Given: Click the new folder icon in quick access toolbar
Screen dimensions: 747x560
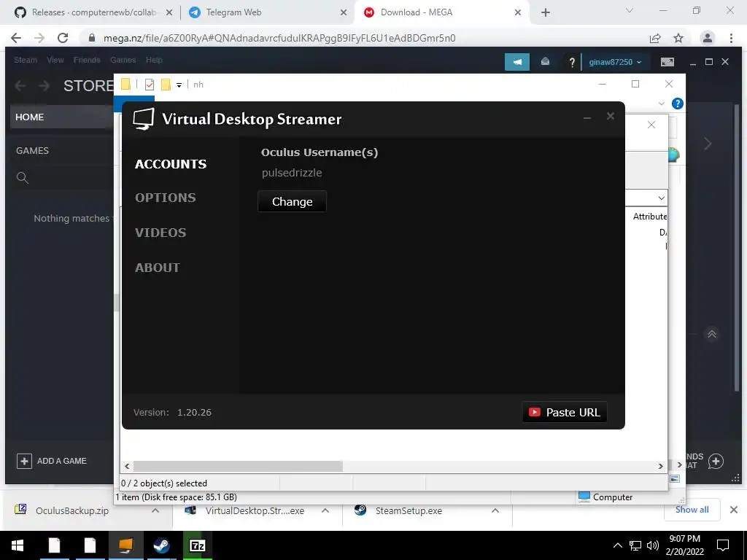Looking at the screenshot, I should pyautogui.click(x=166, y=85).
